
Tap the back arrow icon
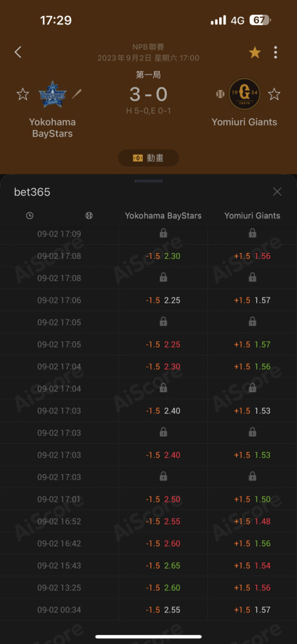click(x=17, y=52)
